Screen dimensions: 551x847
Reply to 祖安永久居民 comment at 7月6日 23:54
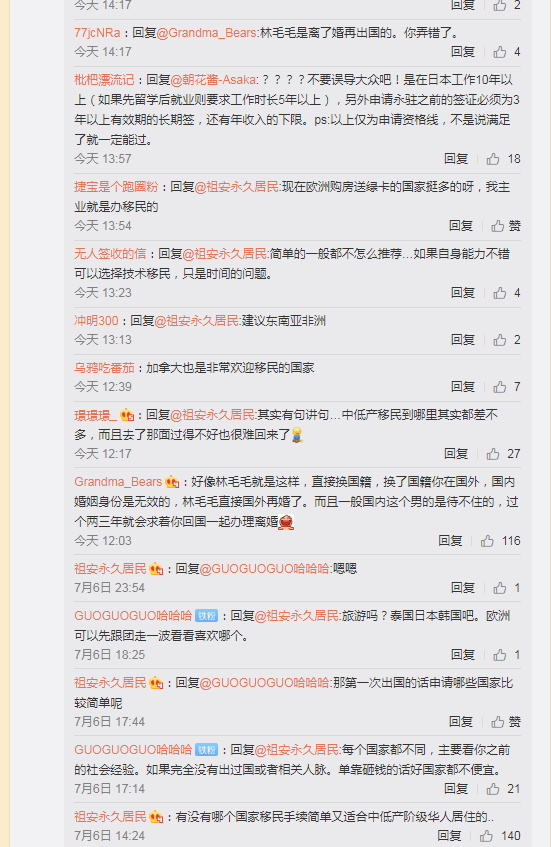click(x=463, y=588)
